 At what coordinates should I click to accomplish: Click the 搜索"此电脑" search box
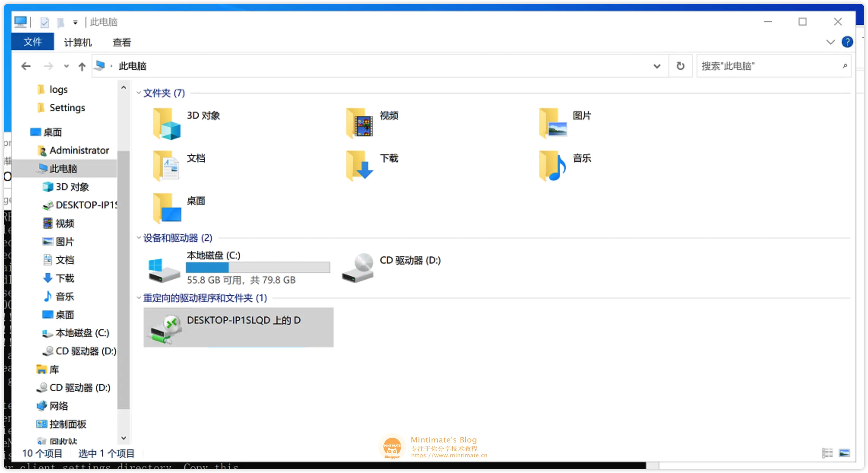pos(768,66)
